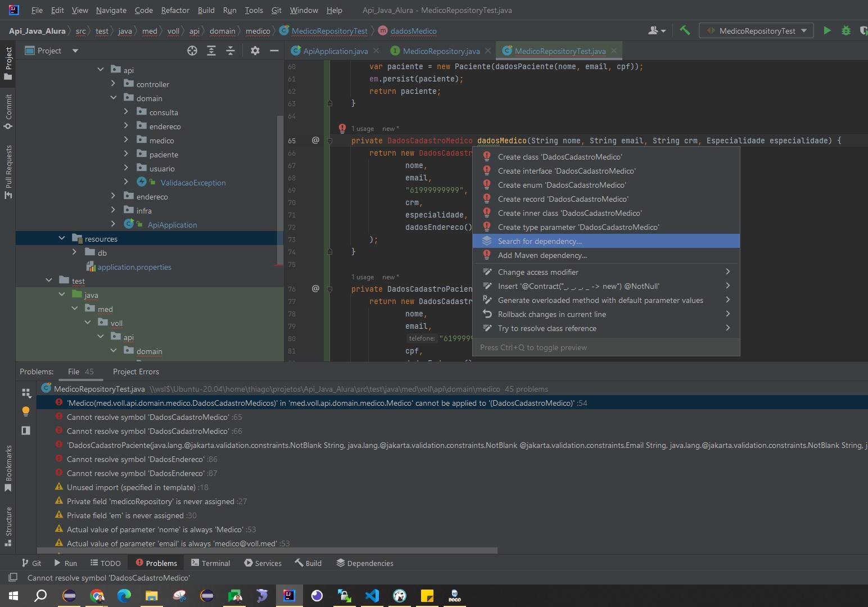868x607 pixels.
Task: Open the Dependencies tool window button
Action: click(x=365, y=563)
